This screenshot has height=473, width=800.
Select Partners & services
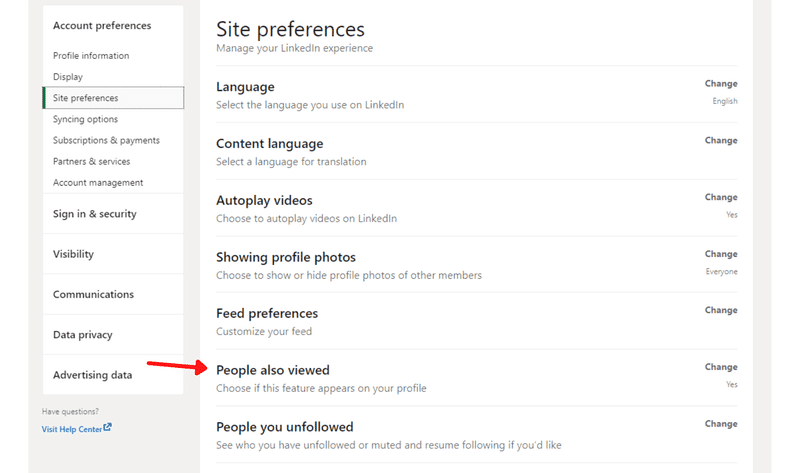pyautogui.click(x=91, y=161)
